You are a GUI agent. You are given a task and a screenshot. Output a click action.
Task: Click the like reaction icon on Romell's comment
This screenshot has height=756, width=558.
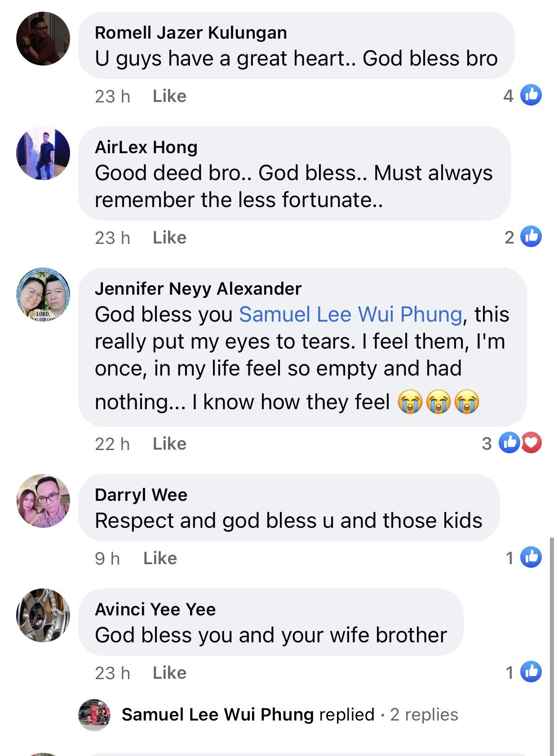click(531, 95)
